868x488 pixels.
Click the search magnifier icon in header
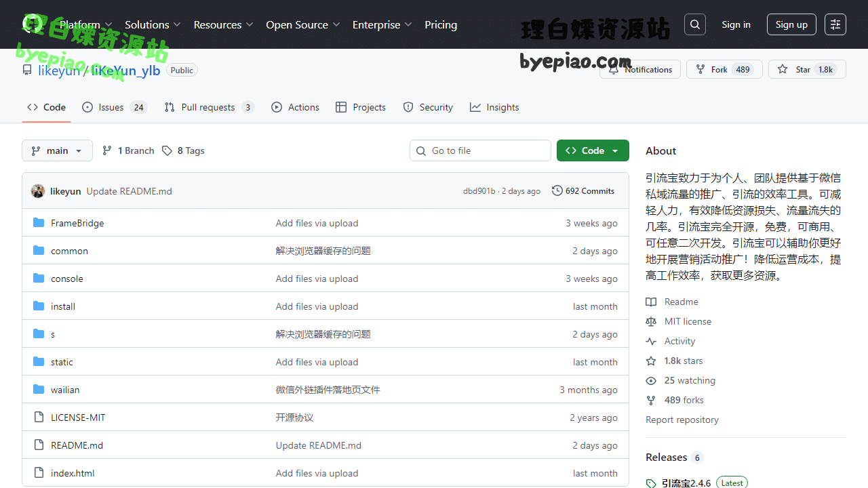[695, 24]
